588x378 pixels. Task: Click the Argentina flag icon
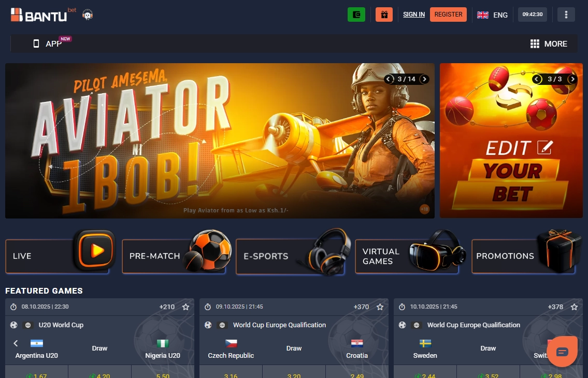[36, 343]
